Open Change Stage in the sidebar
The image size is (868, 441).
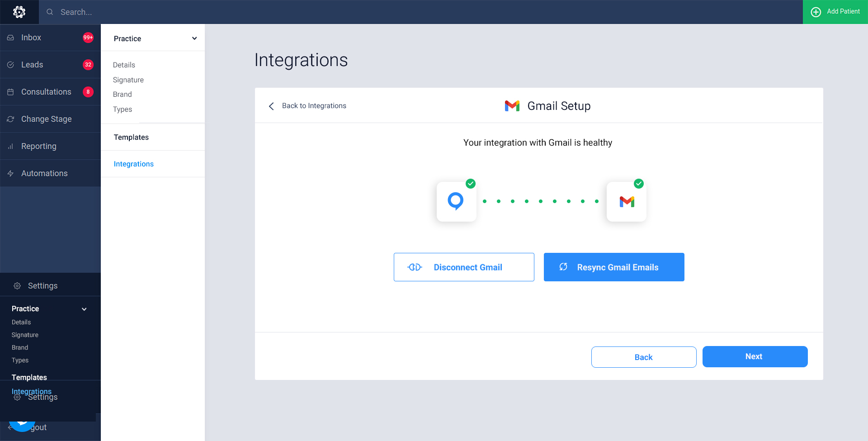coord(50,119)
